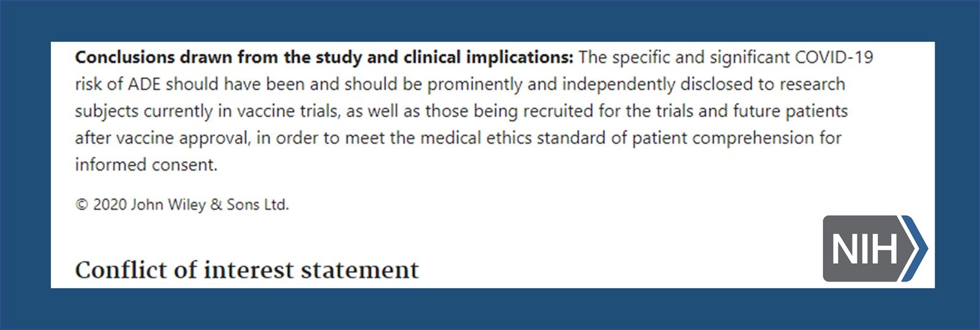Click the year '2020' in the copyright line

110,205
